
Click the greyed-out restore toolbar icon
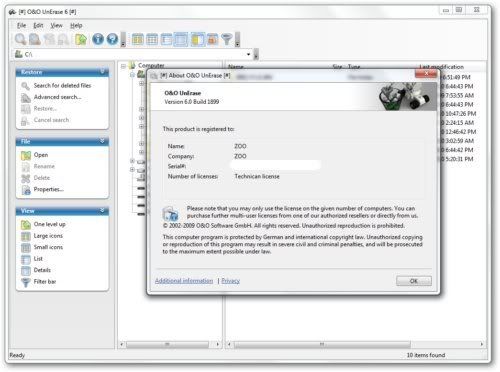(x=49, y=39)
